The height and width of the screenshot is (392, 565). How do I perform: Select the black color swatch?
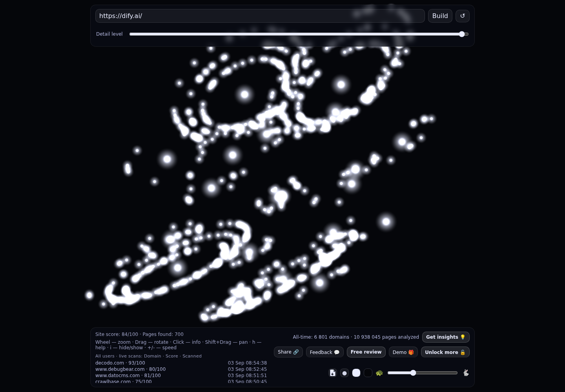pyautogui.click(x=368, y=373)
